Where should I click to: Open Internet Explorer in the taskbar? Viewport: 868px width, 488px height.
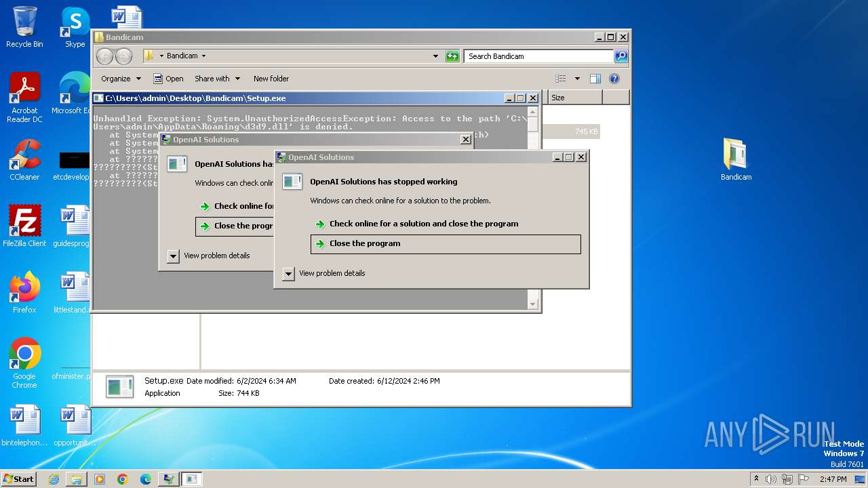point(54,479)
